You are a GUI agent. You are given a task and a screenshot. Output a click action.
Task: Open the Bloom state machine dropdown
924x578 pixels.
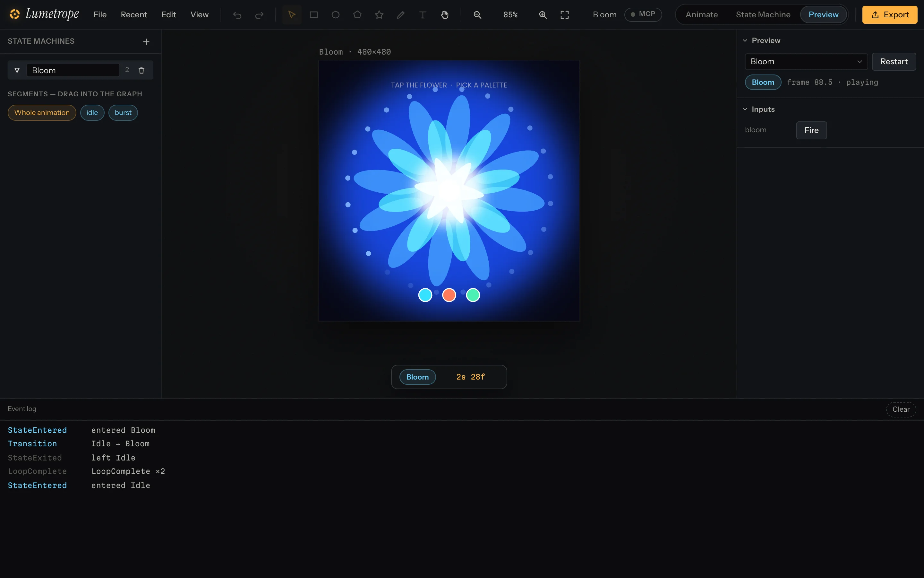(x=806, y=62)
